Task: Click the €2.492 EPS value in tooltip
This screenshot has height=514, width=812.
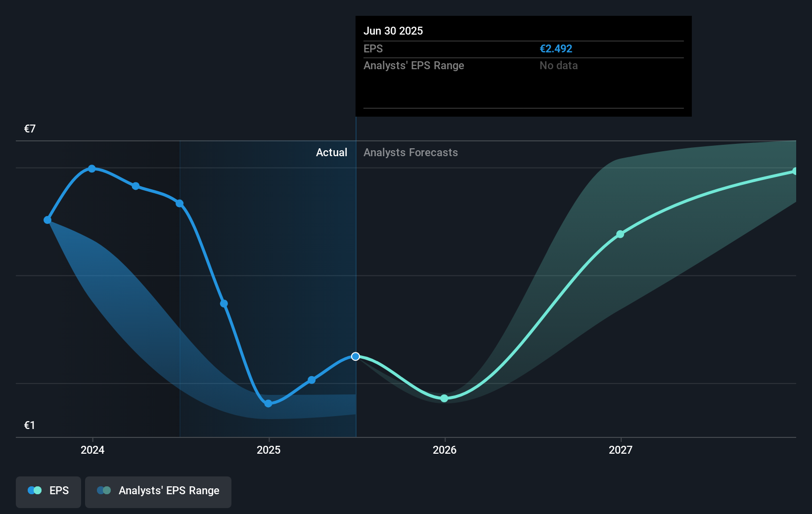Action: [x=556, y=49]
